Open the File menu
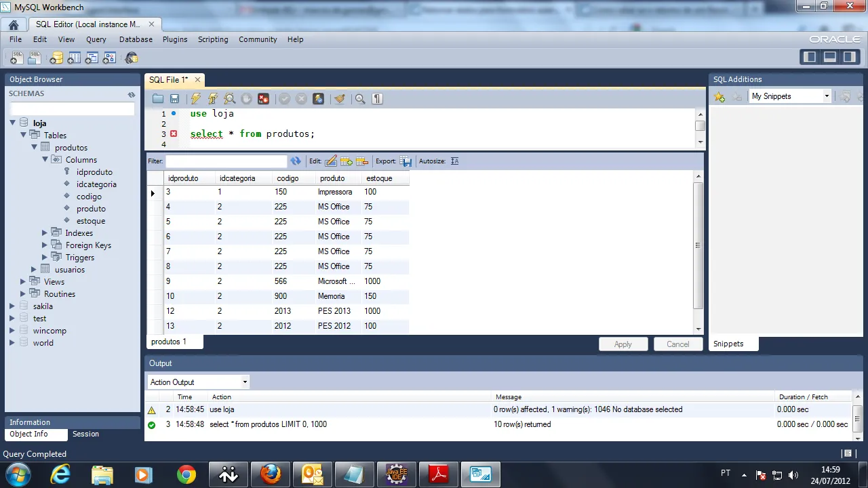 [16, 39]
